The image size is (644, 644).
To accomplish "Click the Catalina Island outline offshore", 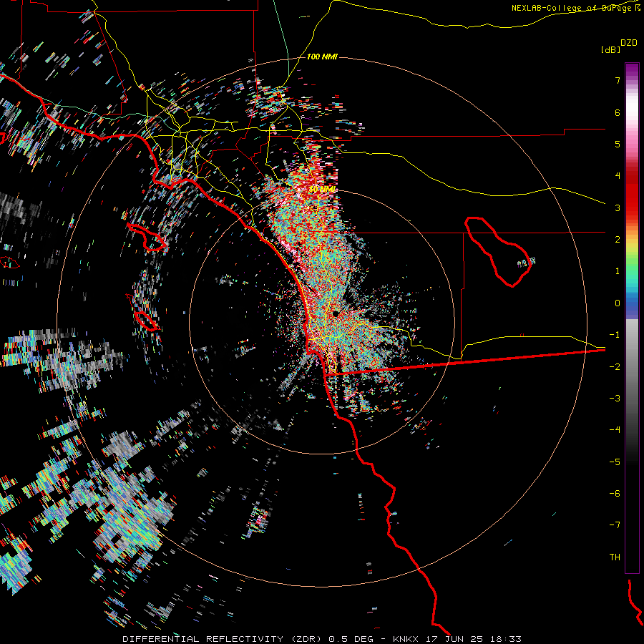I will coord(147,238).
